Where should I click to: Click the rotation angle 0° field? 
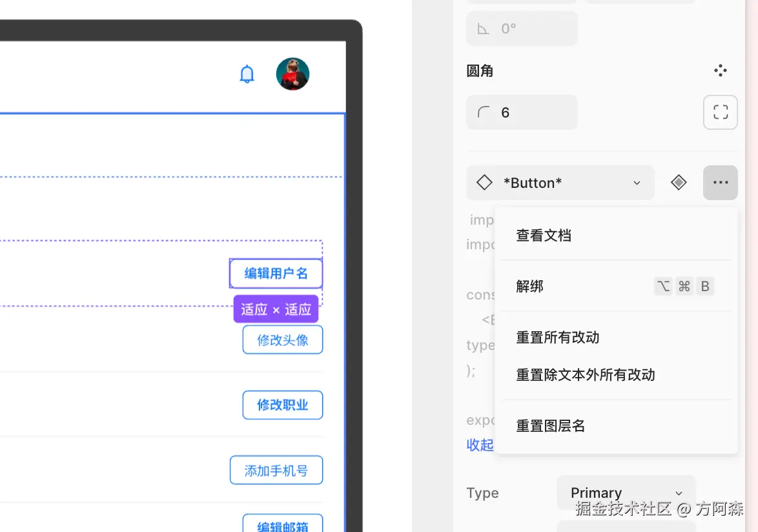[x=522, y=28]
